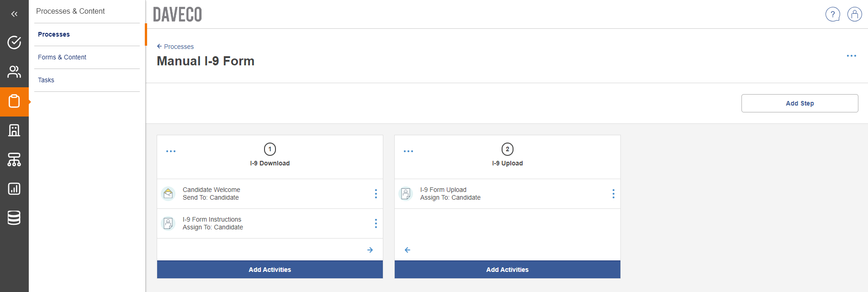Click the help question mark icon
The width and height of the screenshot is (868, 292).
[x=832, y=15]
